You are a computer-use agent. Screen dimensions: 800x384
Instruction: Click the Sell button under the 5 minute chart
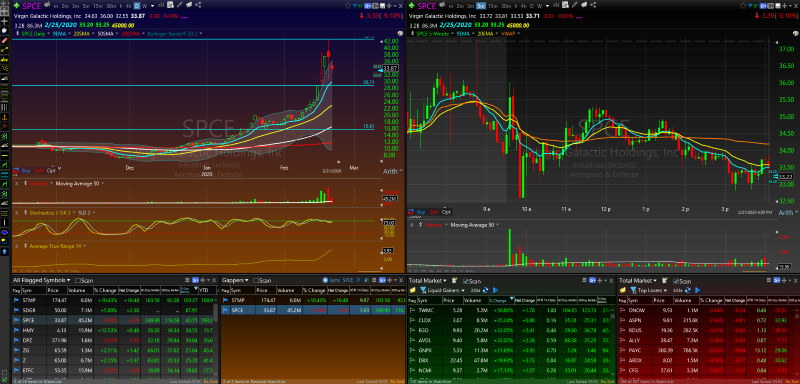[434, 212]
